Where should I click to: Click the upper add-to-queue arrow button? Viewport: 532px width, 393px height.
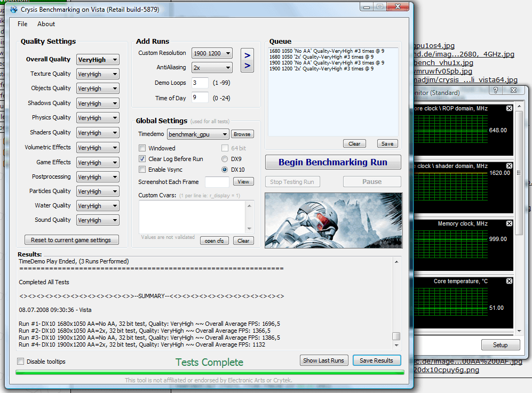click(248, 55)
